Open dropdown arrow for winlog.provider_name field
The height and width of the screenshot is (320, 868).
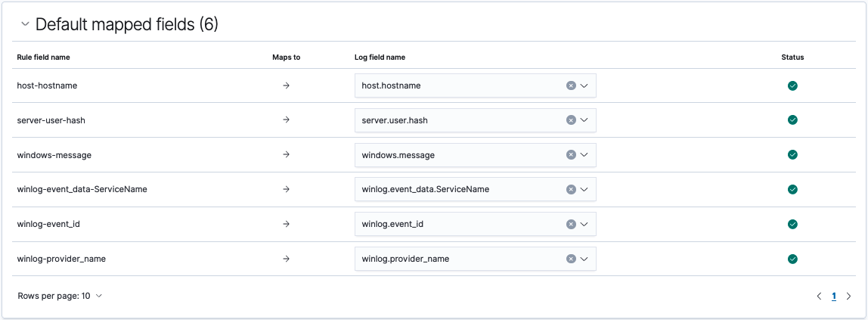tap(584, 259)
